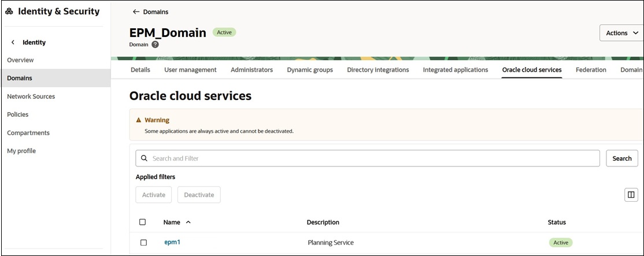Open the Federation tab

pyautogui.click(x=591, y=70)
